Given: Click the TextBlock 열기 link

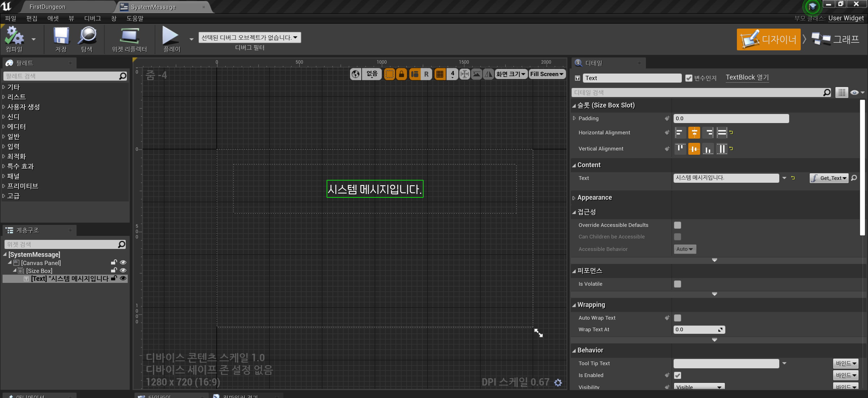Looking at the screenshot, I should (747, 77).
